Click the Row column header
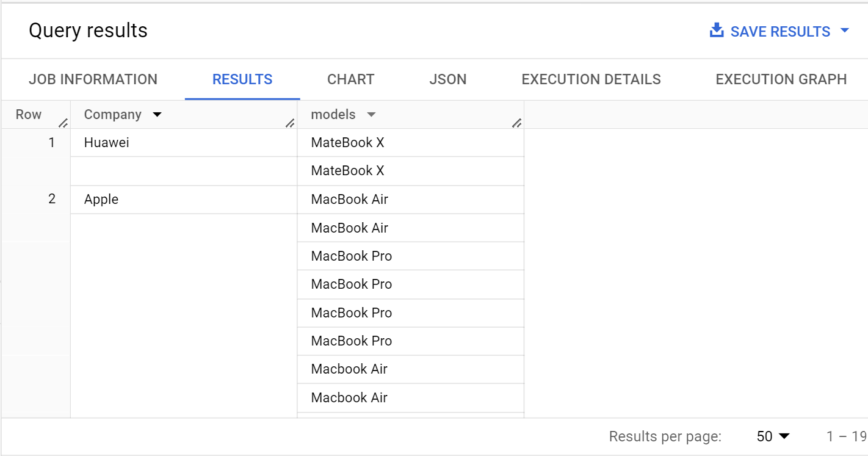 coord(29,115)
